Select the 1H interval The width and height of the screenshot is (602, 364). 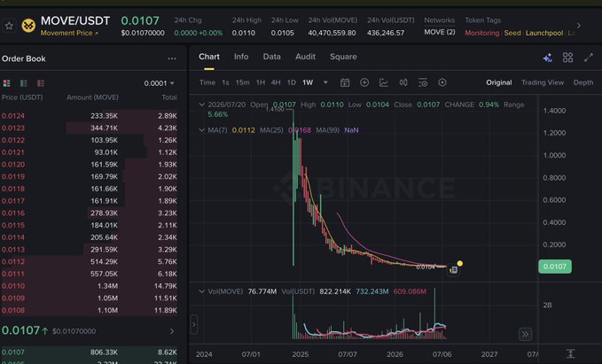261,82
